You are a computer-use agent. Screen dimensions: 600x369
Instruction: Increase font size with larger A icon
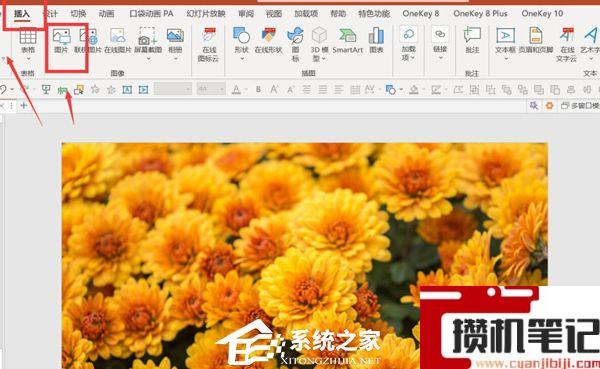(274, 90)
